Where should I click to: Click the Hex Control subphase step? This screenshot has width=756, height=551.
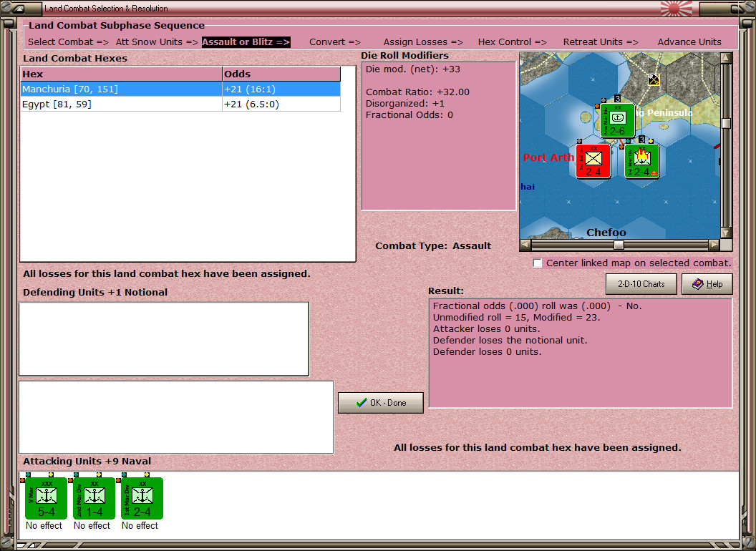point(512,42)
